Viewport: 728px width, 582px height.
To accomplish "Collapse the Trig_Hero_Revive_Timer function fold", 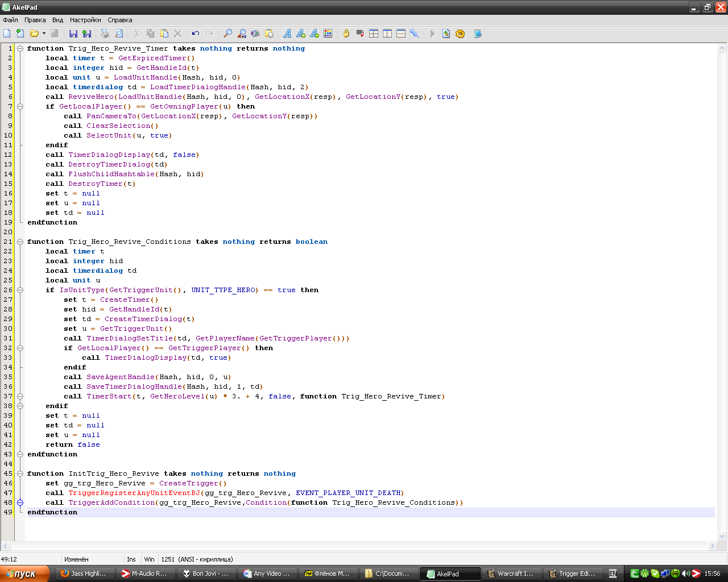I will pyautogui.click(x=20, y=48).
